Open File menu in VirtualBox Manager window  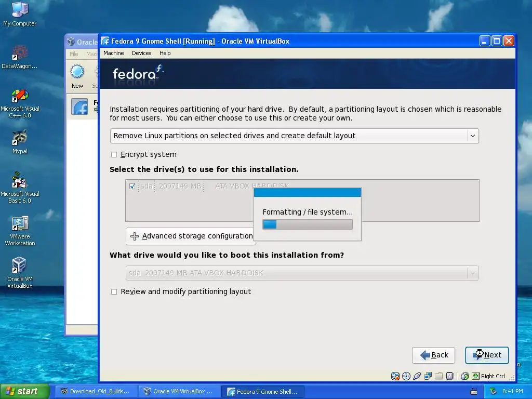(x=74, y=54)
